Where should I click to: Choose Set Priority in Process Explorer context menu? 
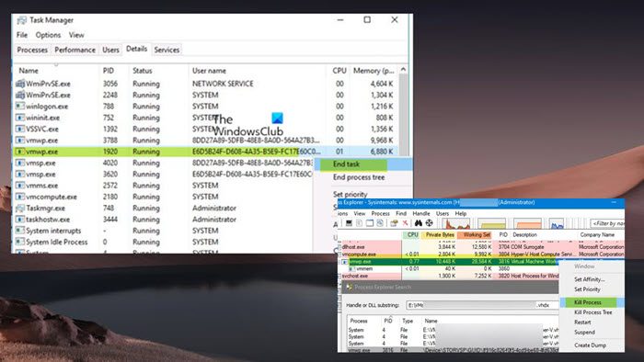pos(587,289)
